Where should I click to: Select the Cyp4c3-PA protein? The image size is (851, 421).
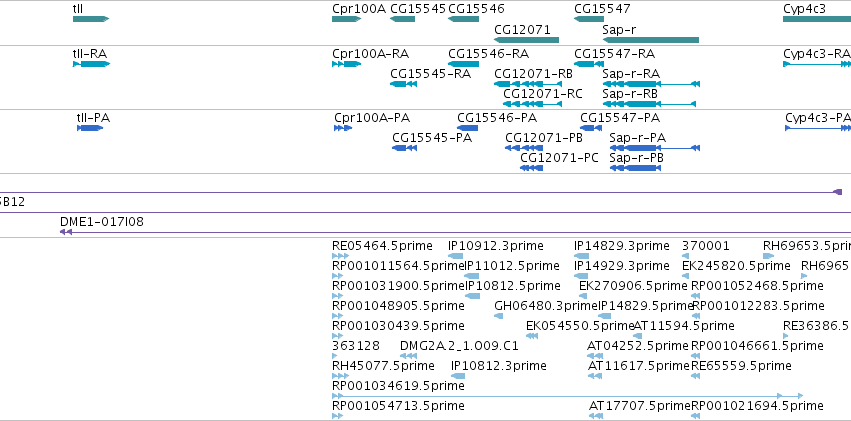click(x=818, y=128)
